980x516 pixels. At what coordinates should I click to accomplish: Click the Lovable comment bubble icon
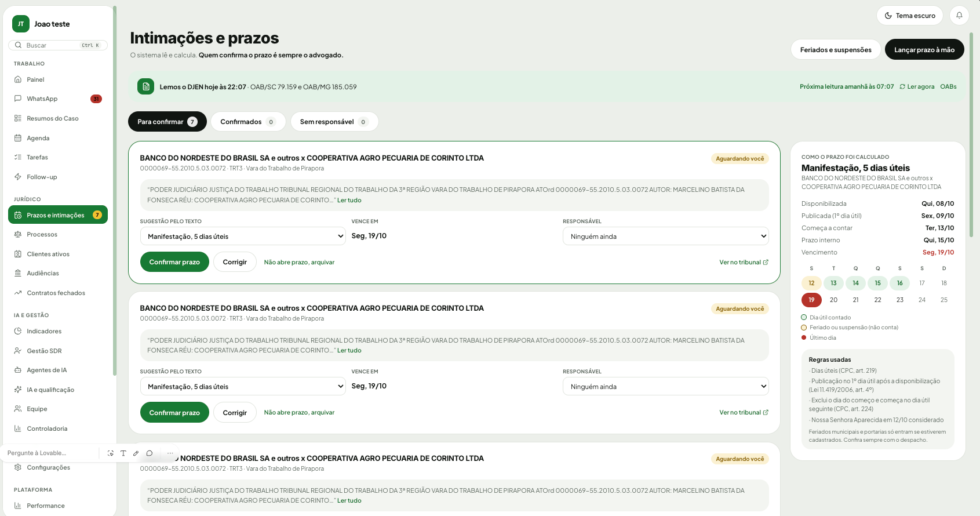[150, 453]
